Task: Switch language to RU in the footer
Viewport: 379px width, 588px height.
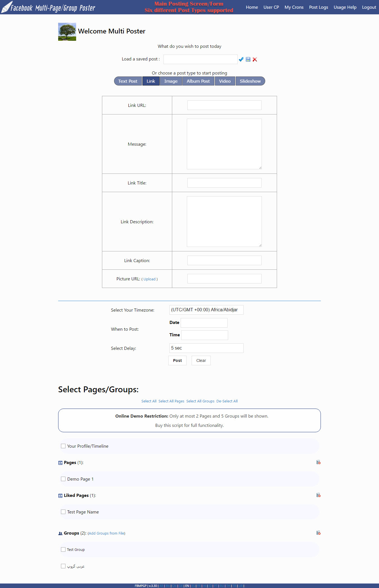Action: (x=222, y=586)
